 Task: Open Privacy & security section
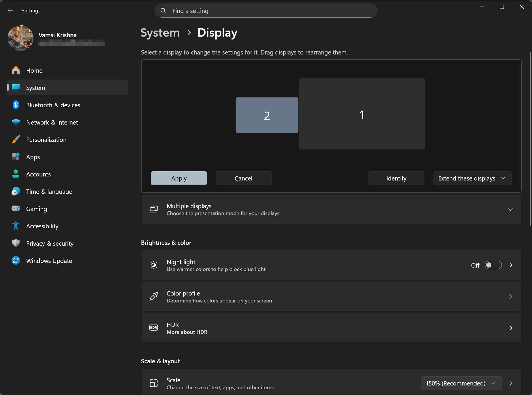click(x=67, y=243)
